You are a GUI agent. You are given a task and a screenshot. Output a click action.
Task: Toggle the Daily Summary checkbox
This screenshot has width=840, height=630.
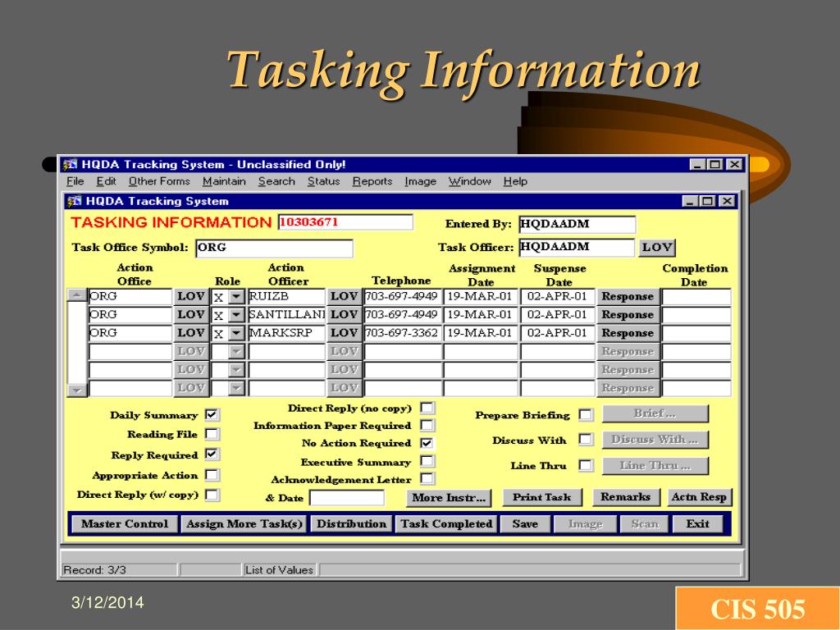pyautogui.click(x=212, y=414)
